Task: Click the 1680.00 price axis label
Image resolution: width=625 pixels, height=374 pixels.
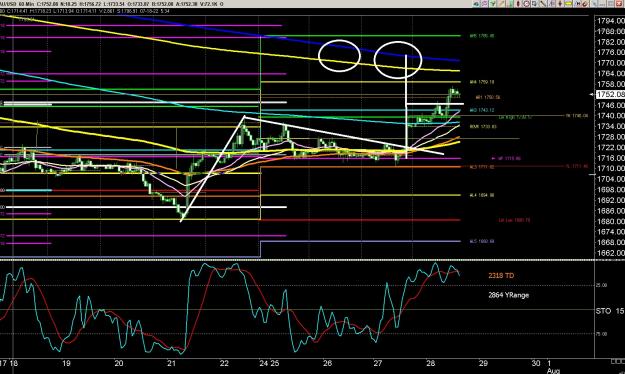Action: [611, 221]
